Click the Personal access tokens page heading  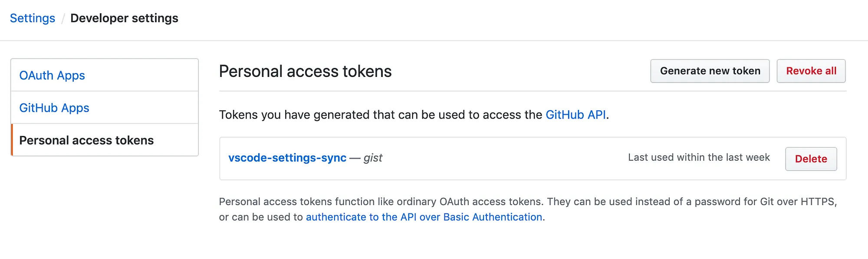tap(305, 71)
